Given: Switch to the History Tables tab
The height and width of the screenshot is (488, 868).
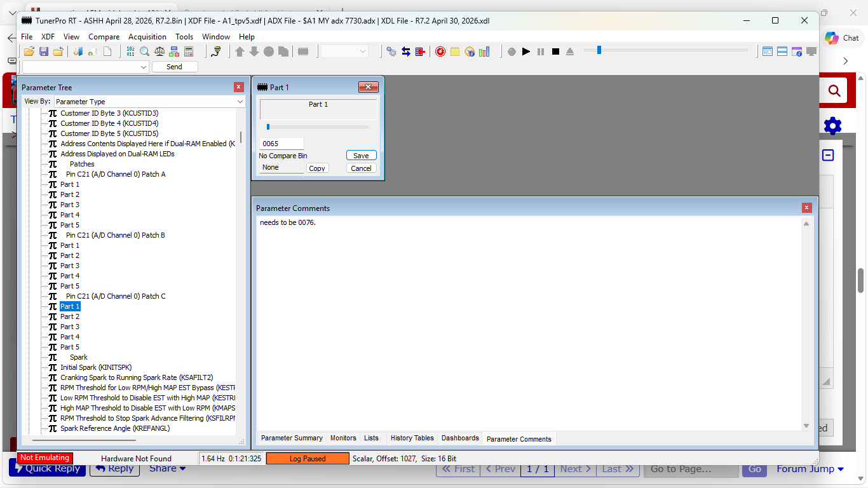Looking at the screenshot, I should (412, 438).
